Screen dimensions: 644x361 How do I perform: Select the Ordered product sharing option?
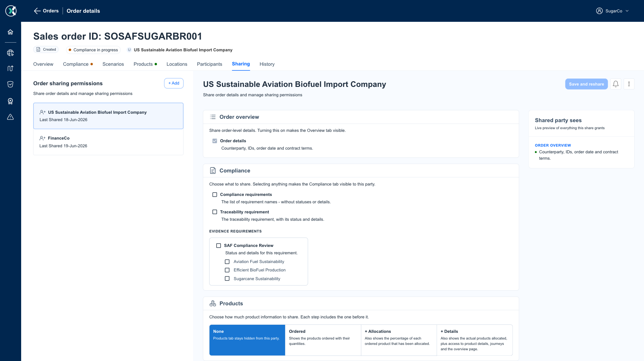click(323, 340)
